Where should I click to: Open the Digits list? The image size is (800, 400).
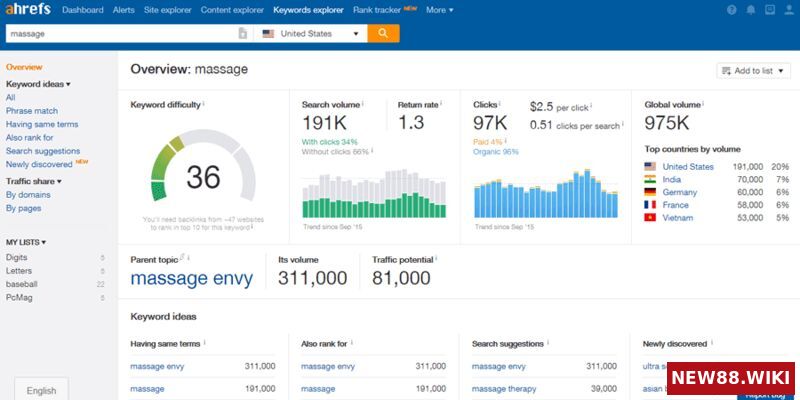pos(17,258)
